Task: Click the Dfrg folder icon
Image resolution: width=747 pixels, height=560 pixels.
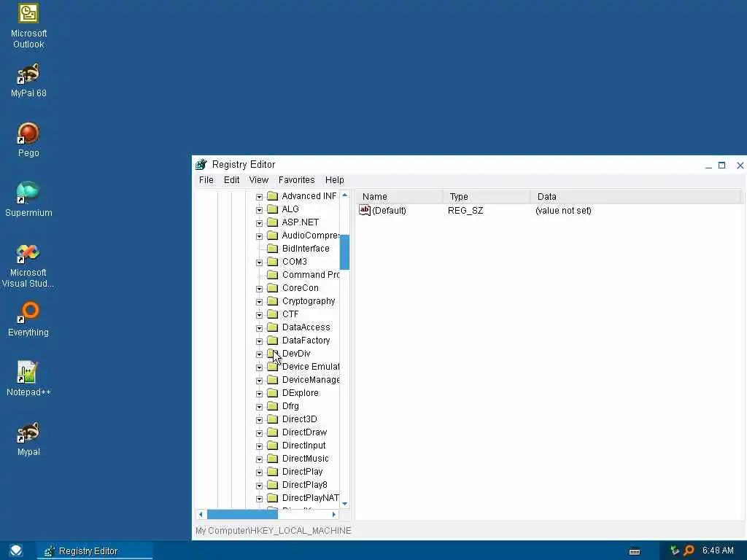Action: point(273,406)
